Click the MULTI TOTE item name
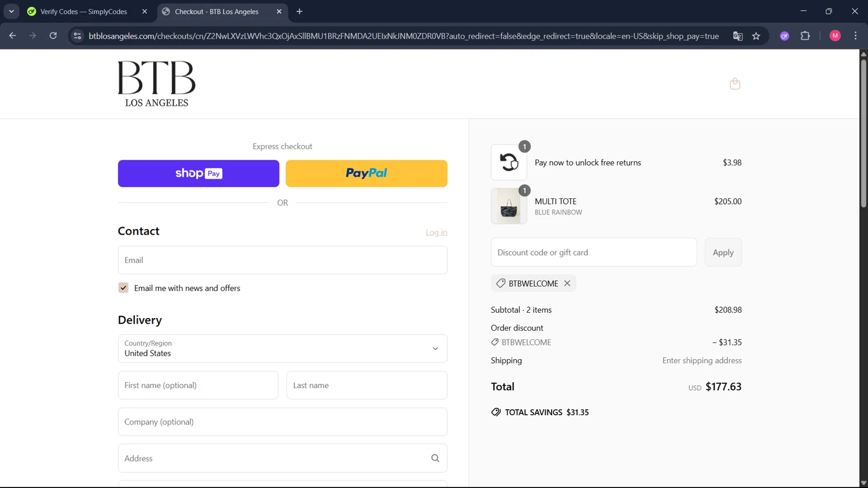 tap(556, 201)
